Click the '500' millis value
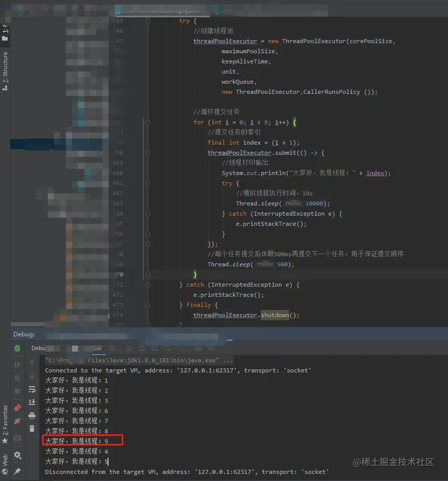The image size is (448, 481). 282,264
